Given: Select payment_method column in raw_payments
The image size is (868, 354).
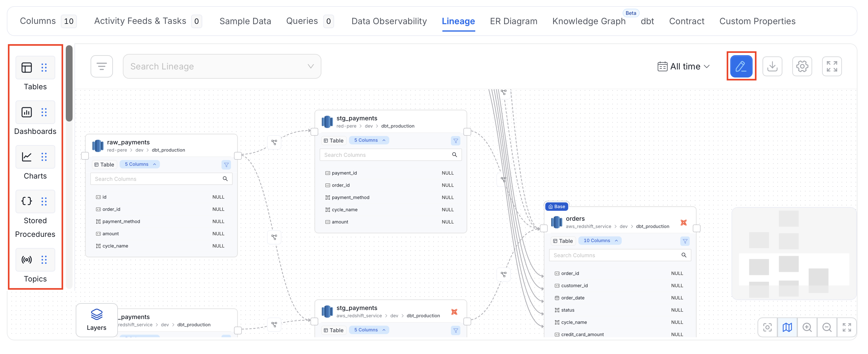Looking at the screenshot, I should 161,221.
